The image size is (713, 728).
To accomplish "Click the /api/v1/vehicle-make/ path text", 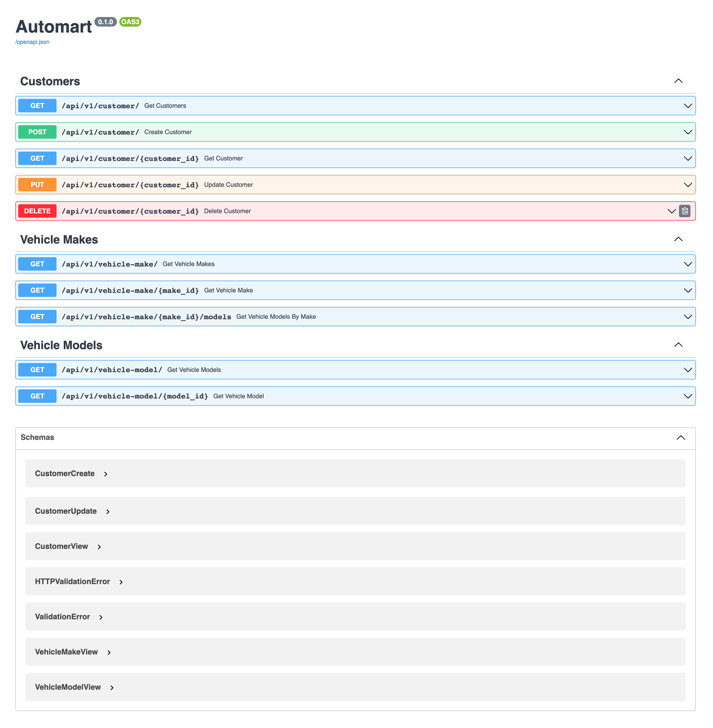I will point(110,264).
